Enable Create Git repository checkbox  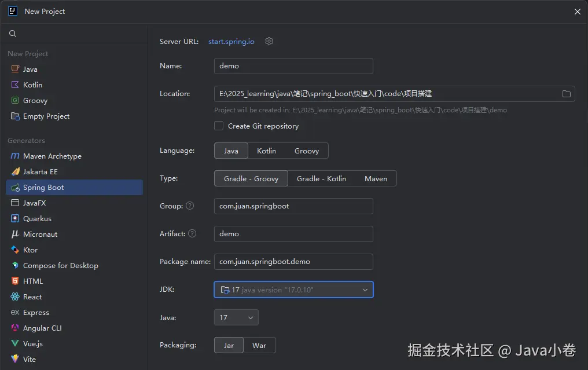(x=219, y=126)
